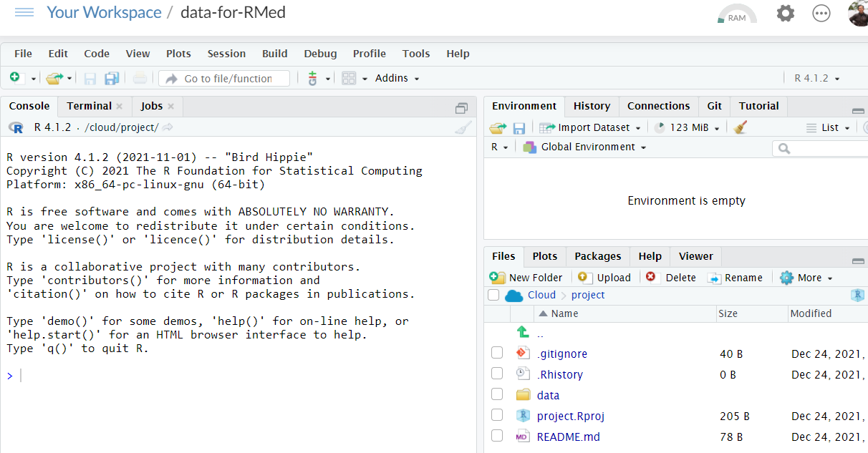Click the RAM usage gauge
This screenshot has height=453, width=868.
[x=736, y=15]
